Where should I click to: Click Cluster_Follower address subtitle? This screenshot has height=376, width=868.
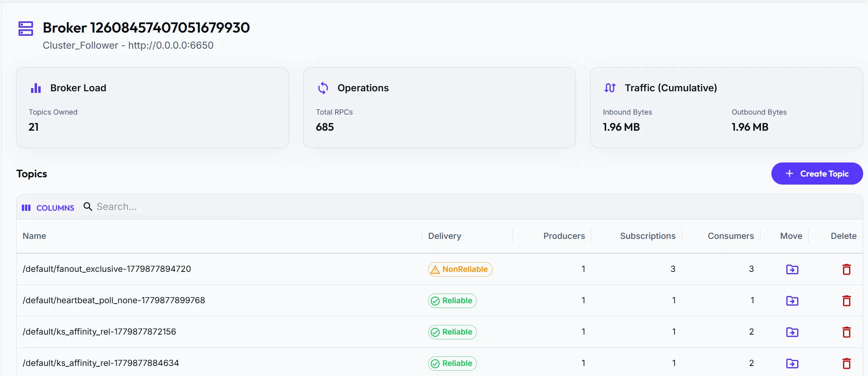tap(128, 45)
